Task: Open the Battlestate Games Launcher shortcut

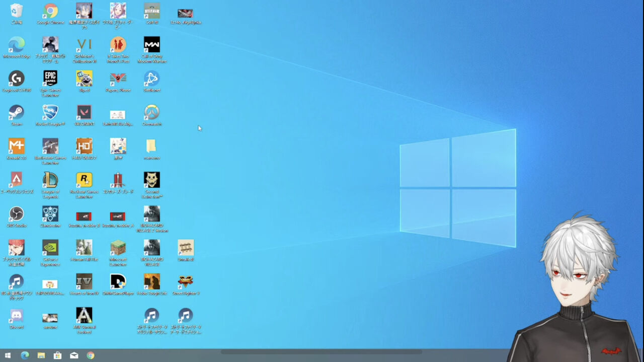Action: click(50, 146)
